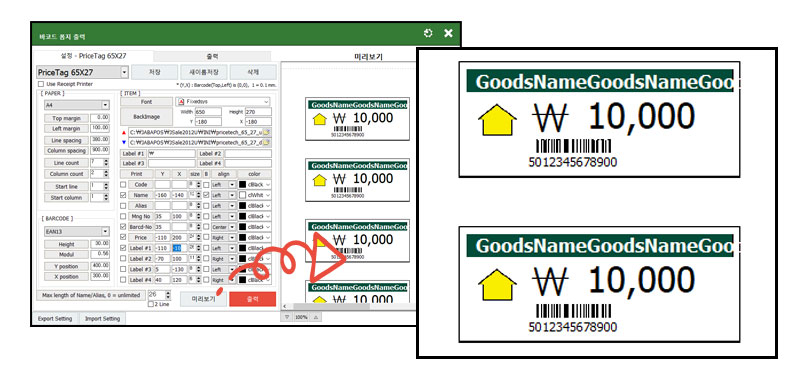Open the EAN13 barcode type dropdown
The image size is (800, 375).
tap(105, 232)
